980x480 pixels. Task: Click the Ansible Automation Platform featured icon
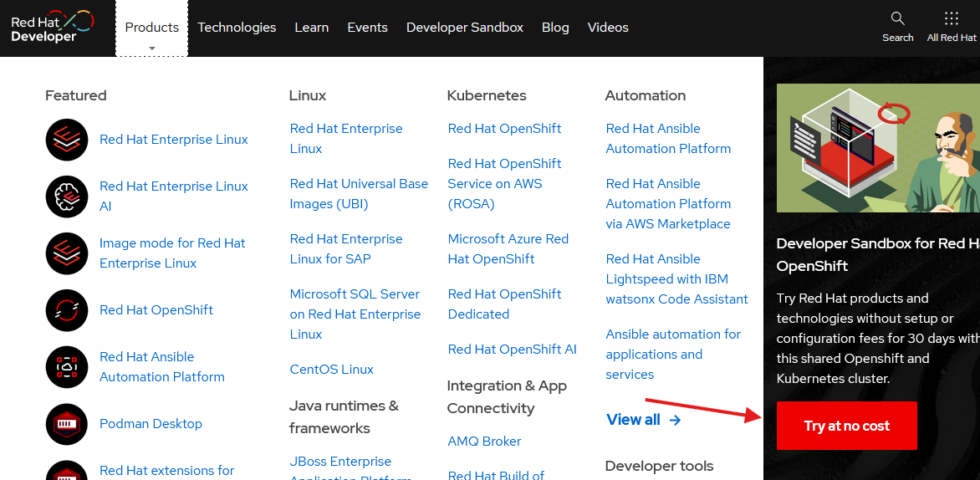coord(67,367)
